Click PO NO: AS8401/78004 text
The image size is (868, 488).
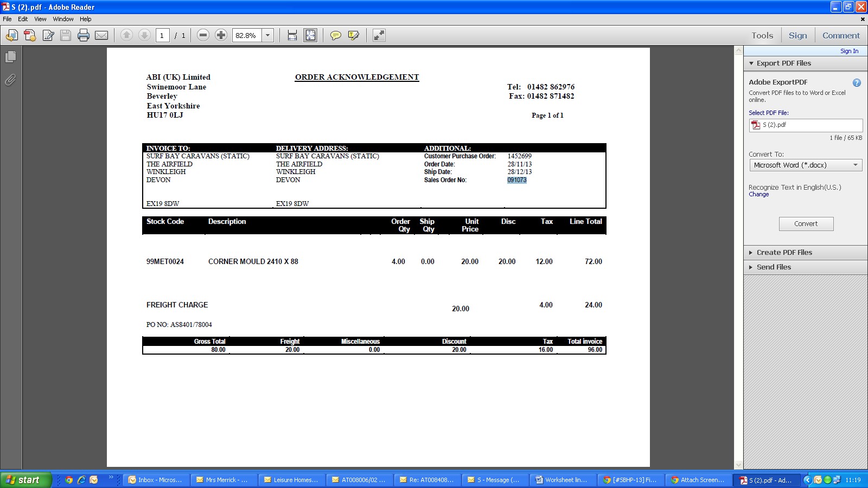(x=179, y=325)
